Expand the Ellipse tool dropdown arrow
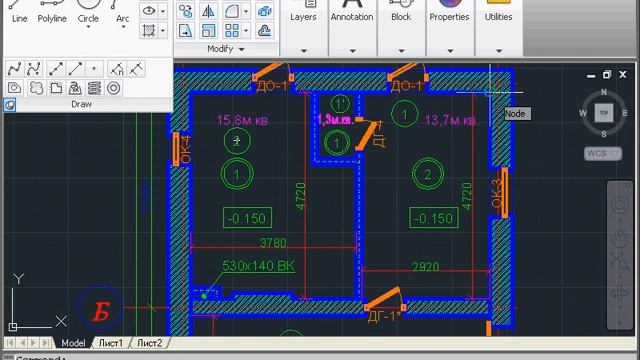640x360 pixels. (162, 11)
